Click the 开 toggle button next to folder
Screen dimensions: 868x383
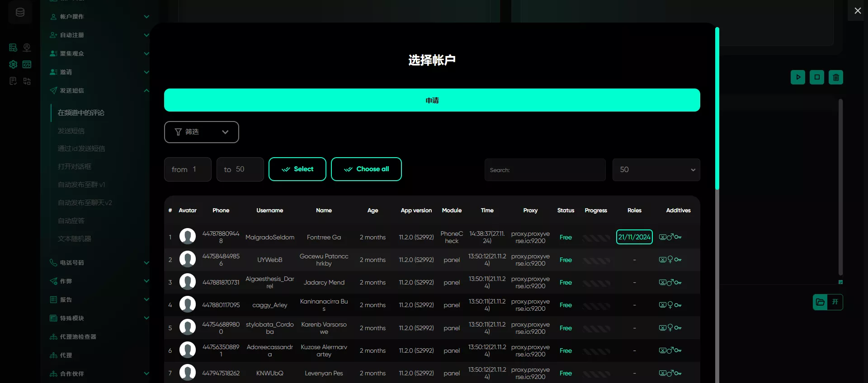pos(835,302)
